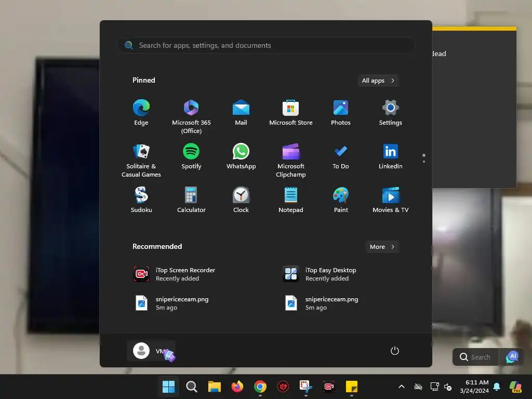
Task: Launch the Photos app
Action: click(x=341, y=113)
